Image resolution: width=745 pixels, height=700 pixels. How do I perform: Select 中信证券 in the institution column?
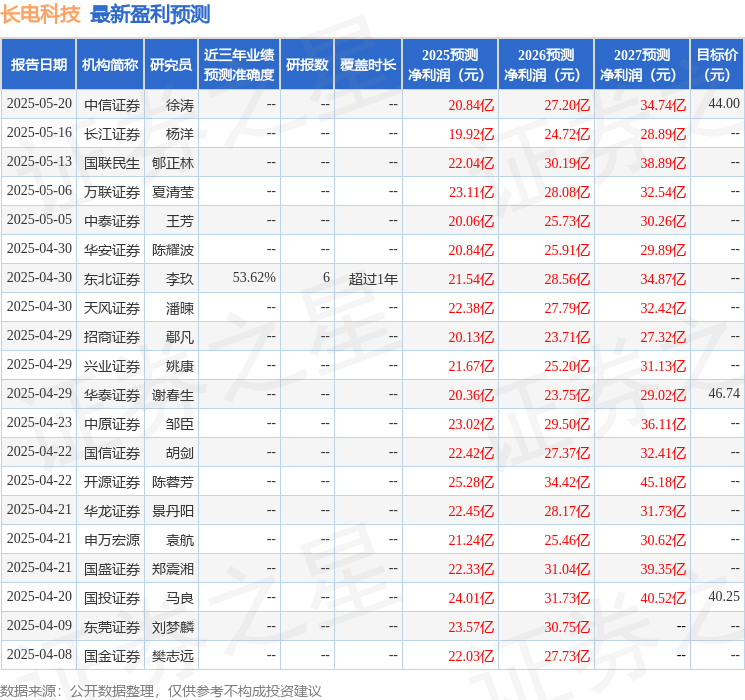112,105
